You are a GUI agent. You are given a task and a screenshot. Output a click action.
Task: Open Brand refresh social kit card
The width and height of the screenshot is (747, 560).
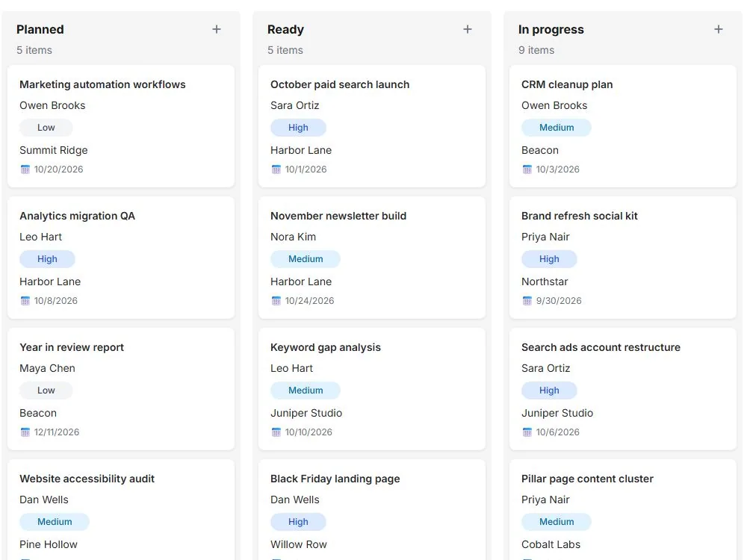[x=623, y=258]
